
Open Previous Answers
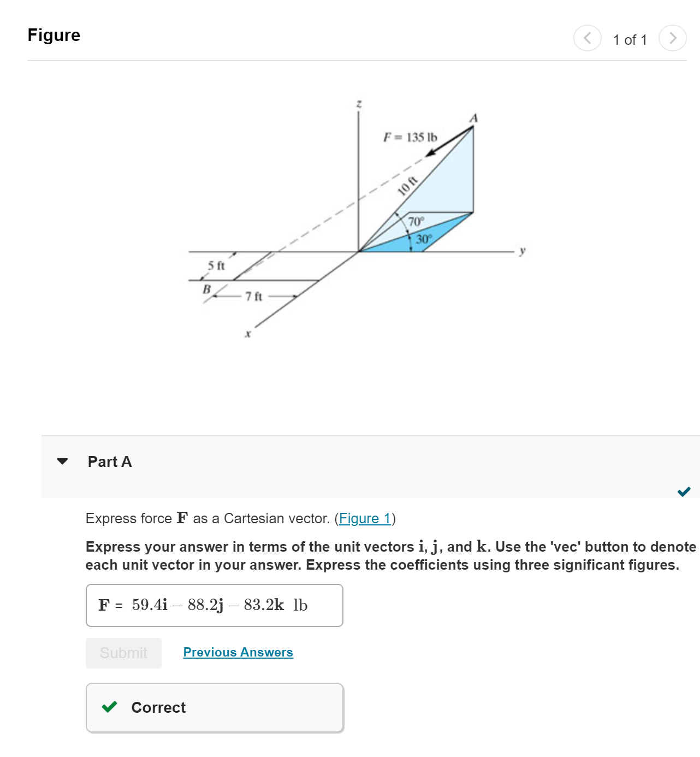click(238, 652)
